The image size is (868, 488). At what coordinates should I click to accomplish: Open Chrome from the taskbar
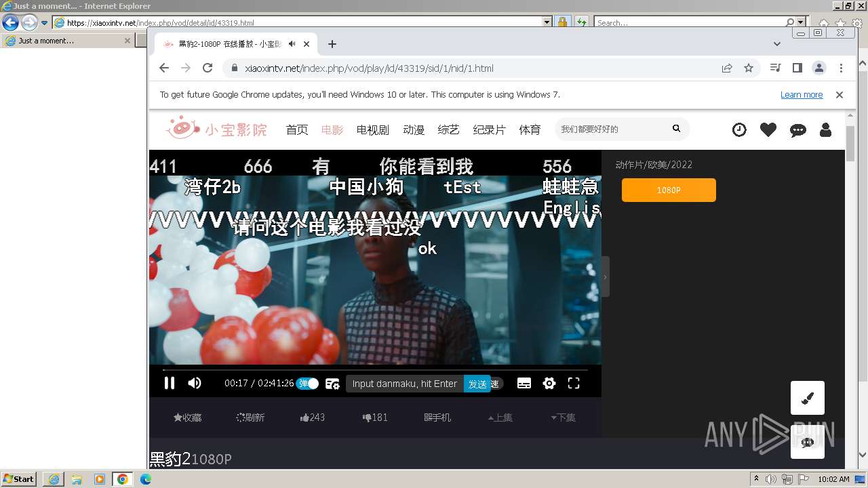tap(123, 479)
